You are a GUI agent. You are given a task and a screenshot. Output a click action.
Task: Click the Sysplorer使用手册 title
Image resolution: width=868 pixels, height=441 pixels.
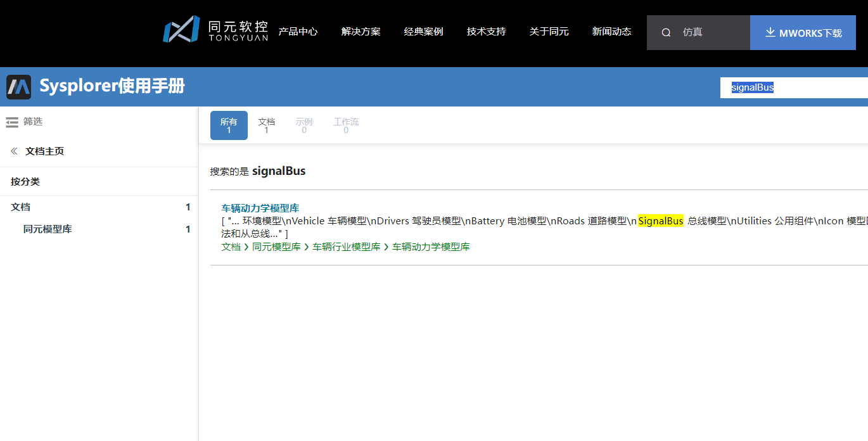click(112, 86)
